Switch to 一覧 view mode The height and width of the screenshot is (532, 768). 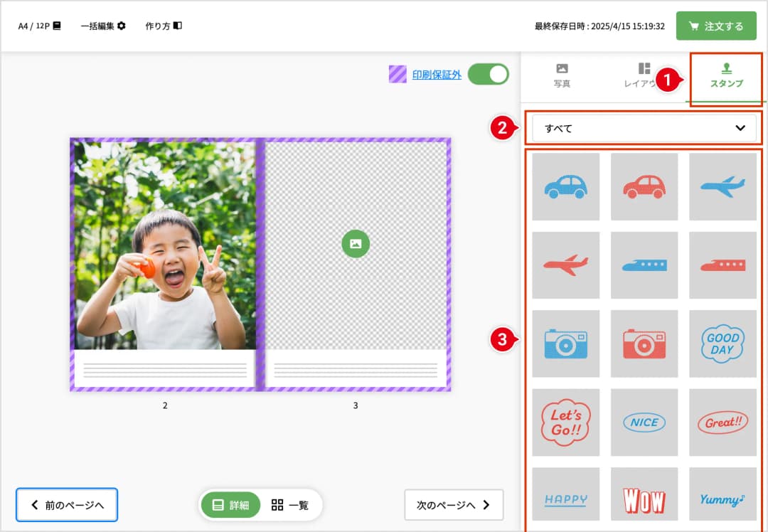click(290, 505)
